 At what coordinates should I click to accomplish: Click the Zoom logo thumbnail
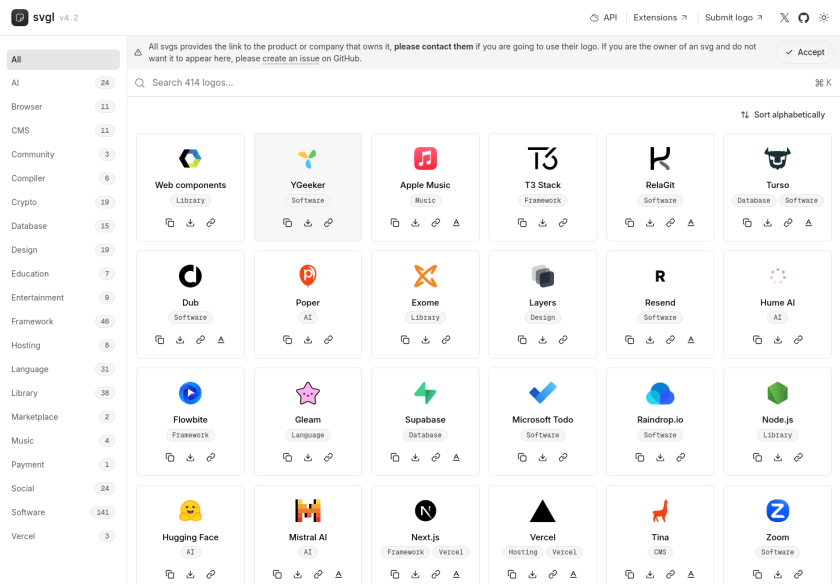point(777,511)
